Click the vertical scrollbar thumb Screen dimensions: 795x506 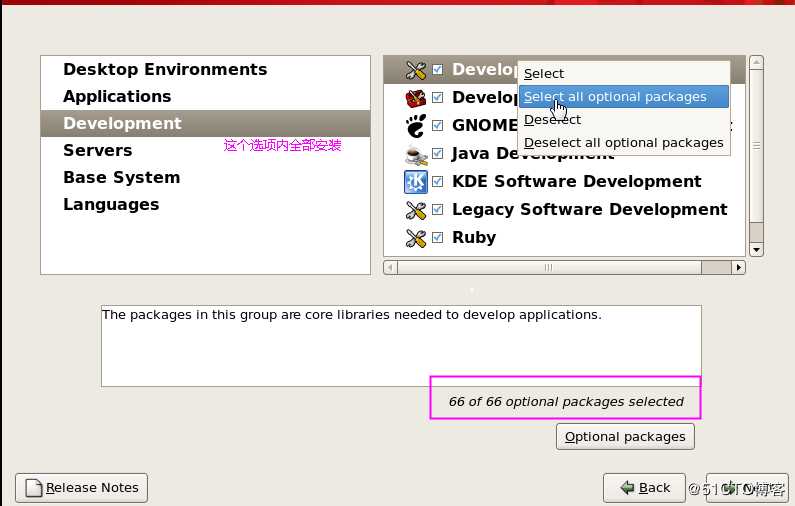756,146
